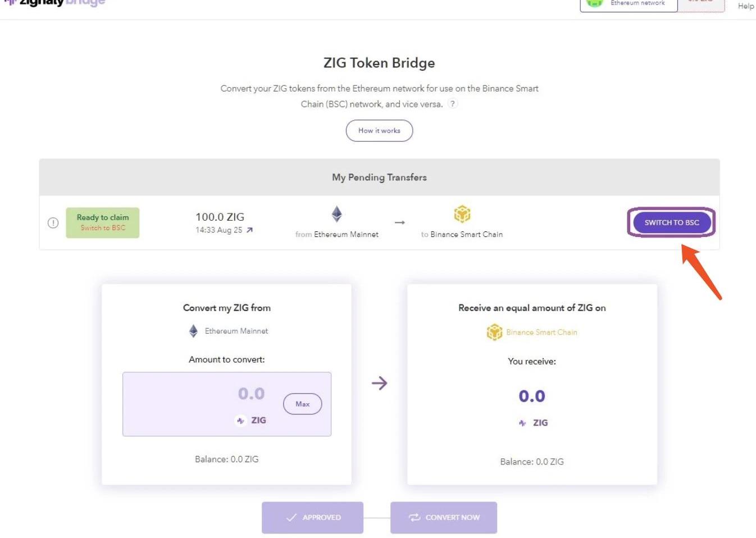Image resolution: width=756 pixels, height=538 pixels.
Task: Click the help question mark icon
Action: click(x=453, y=104)
